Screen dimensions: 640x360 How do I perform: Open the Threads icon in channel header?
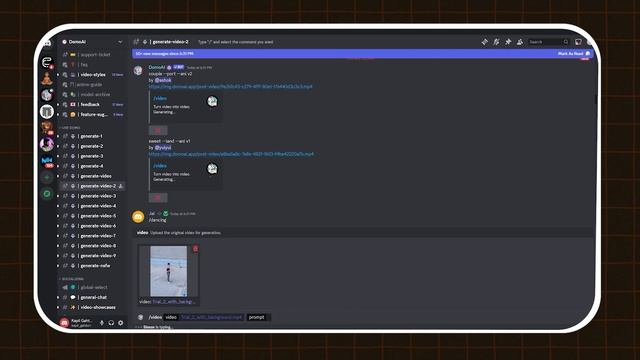tap(484, 42)
